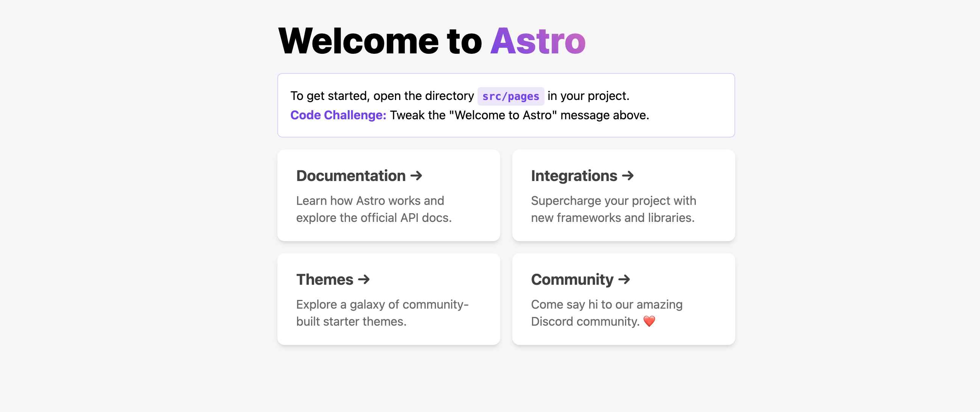Open the Integrations card link
980x412 pixels.
[x=624, y=195]
